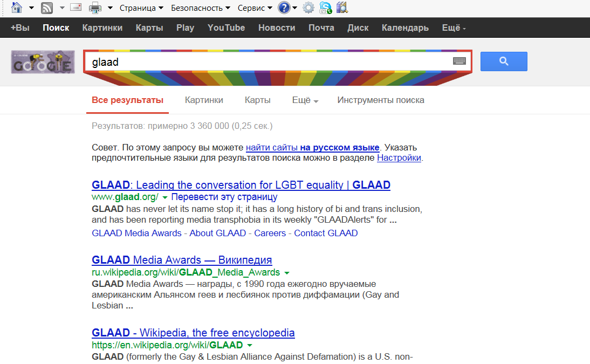Open GLAAD Media Awards — Википедия result
This screenshot has height=364, width=590.
(182, 260)
